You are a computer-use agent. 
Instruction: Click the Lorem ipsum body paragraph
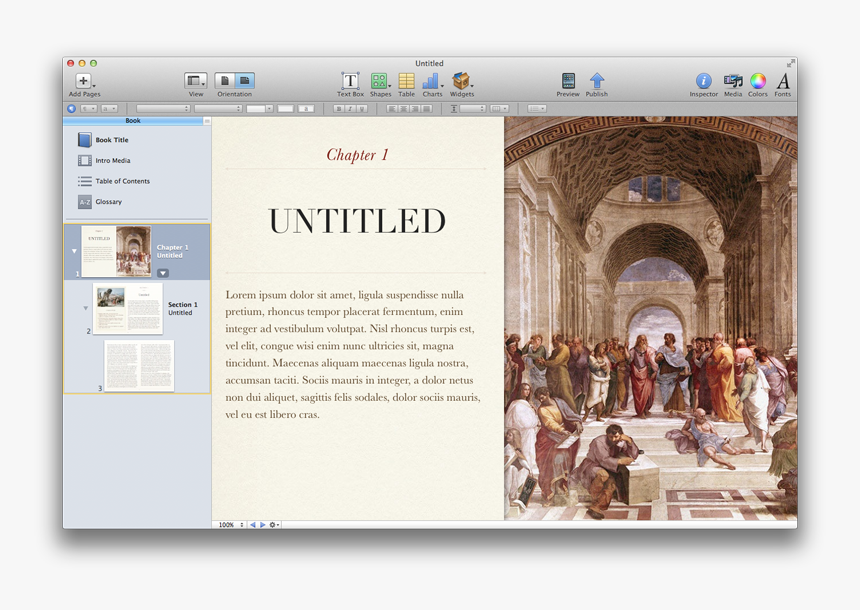[x=354, y=354]
